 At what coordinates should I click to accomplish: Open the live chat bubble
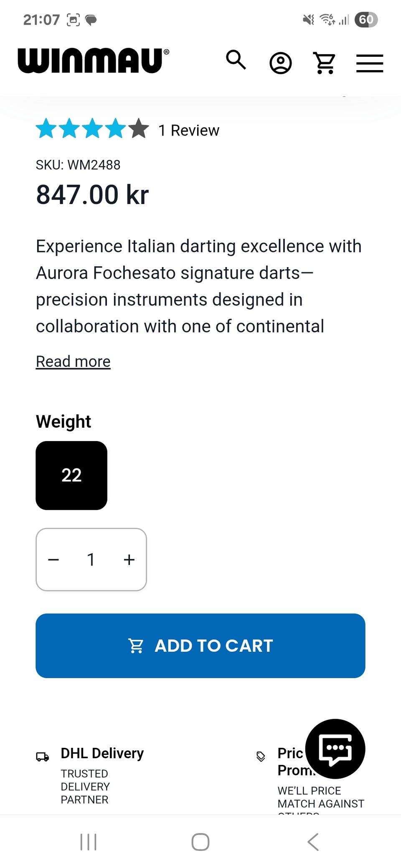335,749
